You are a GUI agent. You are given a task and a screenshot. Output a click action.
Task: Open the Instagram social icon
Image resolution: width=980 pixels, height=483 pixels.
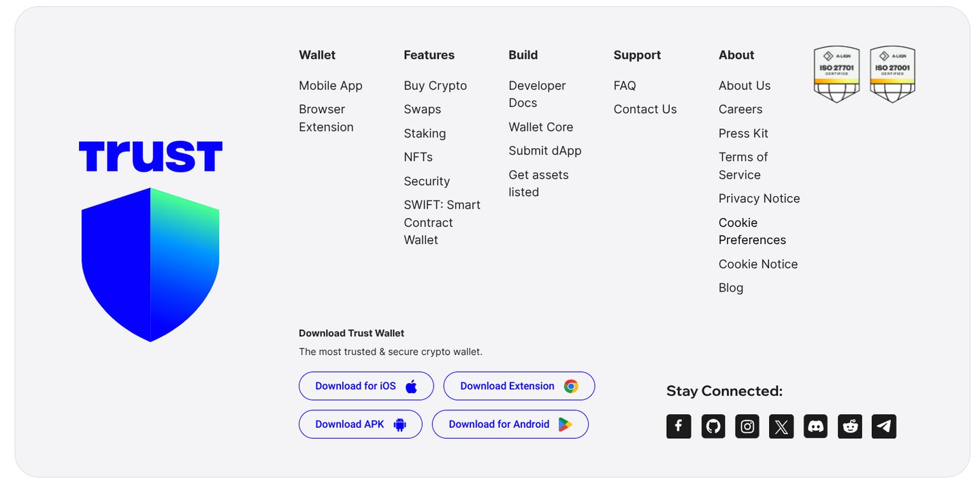747,426
